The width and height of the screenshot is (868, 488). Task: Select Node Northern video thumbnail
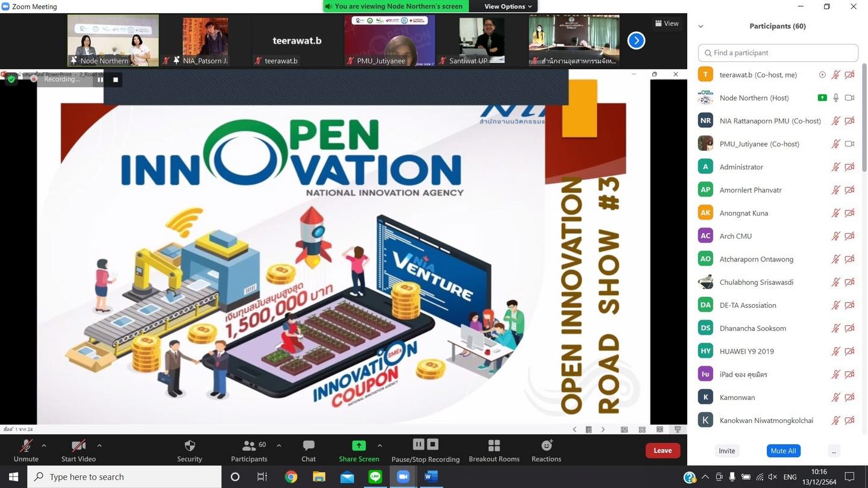pyautogui.click(x=113, y=40)
